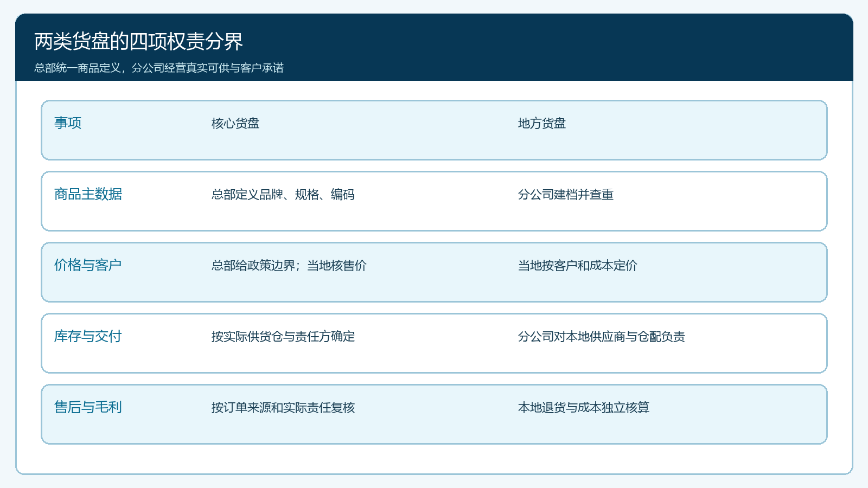Click the cell 分公司对本地供应商与仓配负责

(x=602, y=337)
